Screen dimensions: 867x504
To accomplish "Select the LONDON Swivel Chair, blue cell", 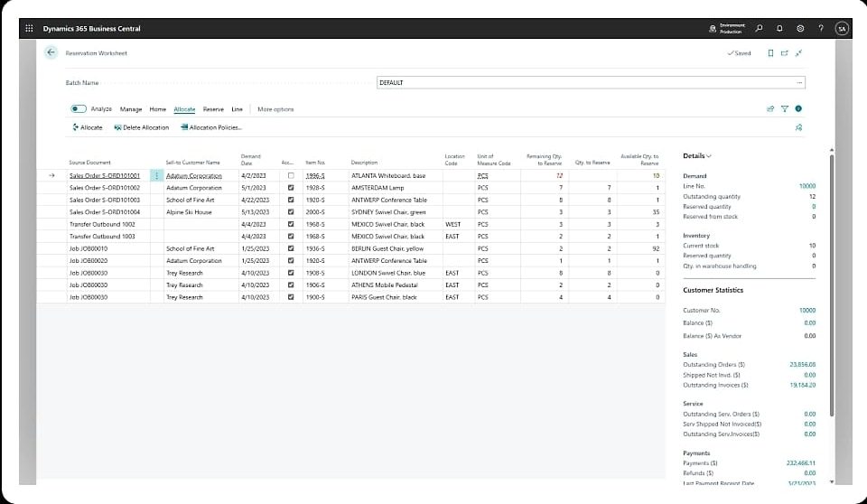I will [x=395, y=273].
